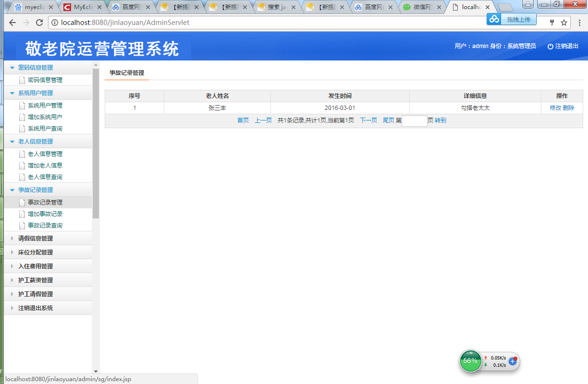Click the Baidu cloud upload icon
588x384 pixels.
(494, 19)
